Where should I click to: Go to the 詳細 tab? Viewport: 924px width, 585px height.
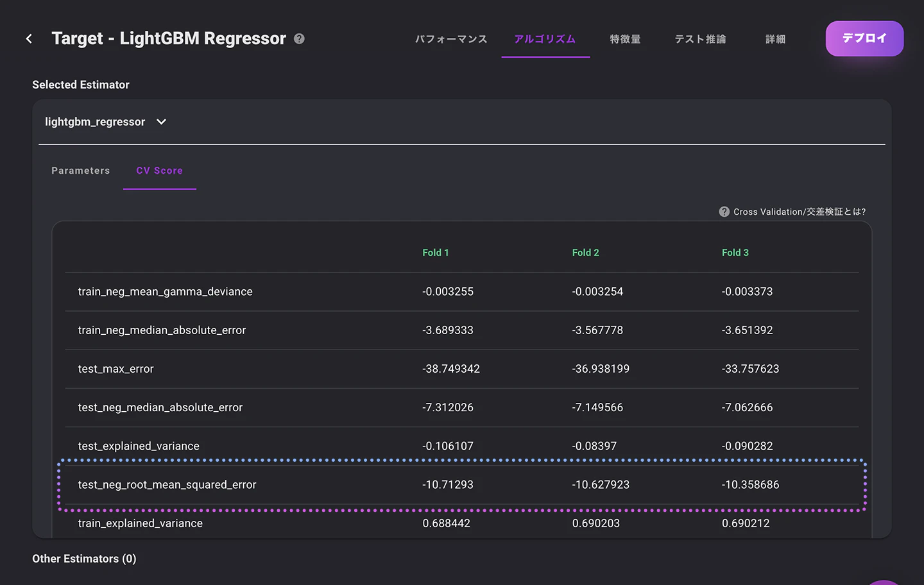775,39
